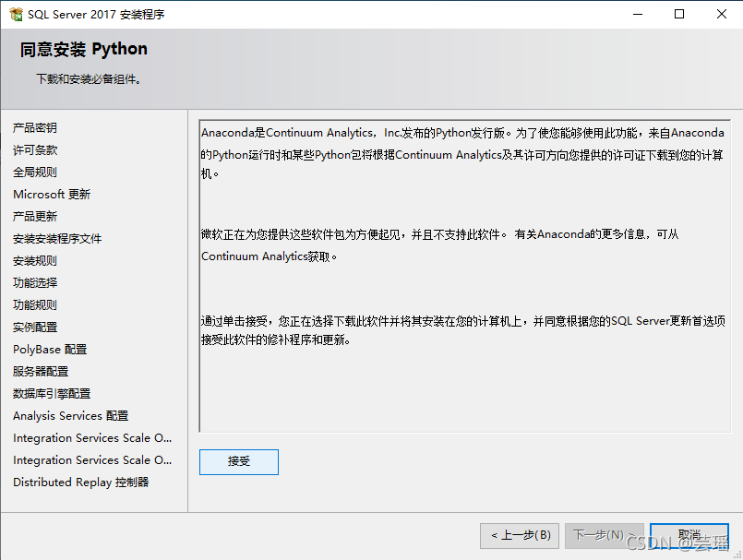
Task: Click the SQL Server installer title bar icon
Action: point(16,14)
